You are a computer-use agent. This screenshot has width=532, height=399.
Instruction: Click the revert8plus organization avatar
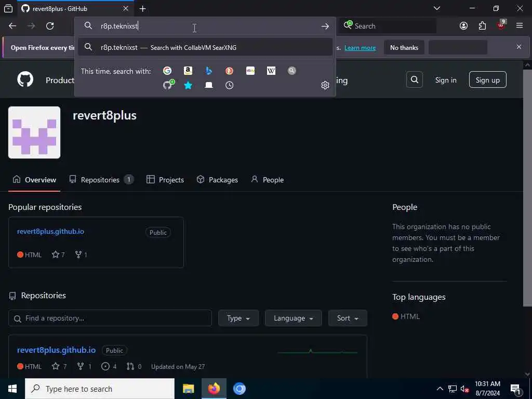[34, 132]
